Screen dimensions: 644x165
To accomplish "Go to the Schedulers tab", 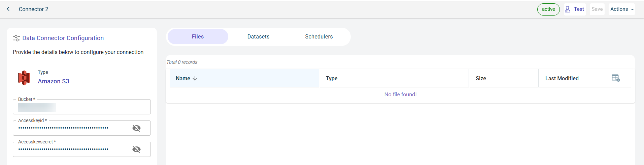I will tap(319, 36).
